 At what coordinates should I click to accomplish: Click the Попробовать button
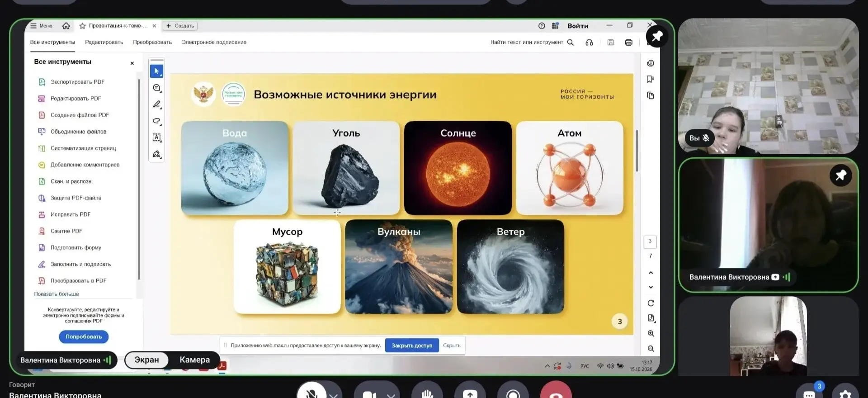[x=84, y=336]
